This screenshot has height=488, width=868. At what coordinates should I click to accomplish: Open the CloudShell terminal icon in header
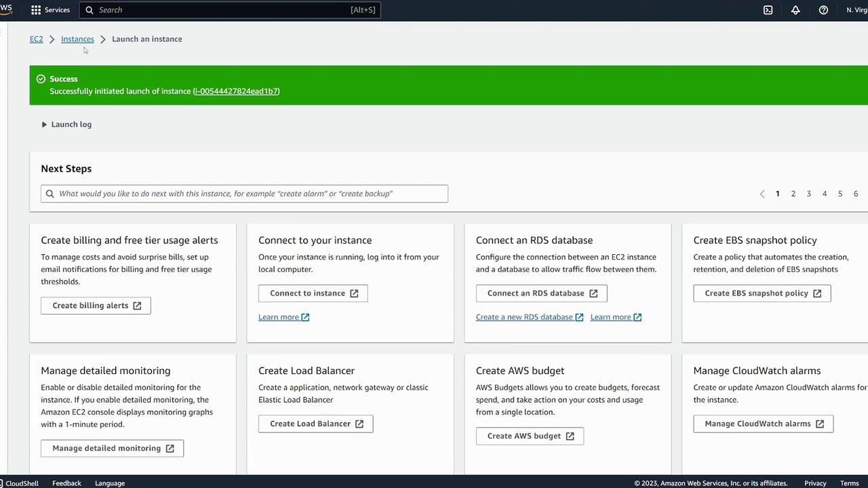click(768, 10)
